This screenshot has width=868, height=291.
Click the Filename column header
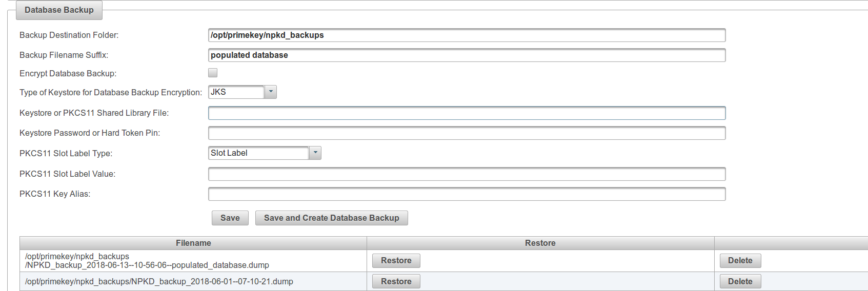click(x=193, y=243)
